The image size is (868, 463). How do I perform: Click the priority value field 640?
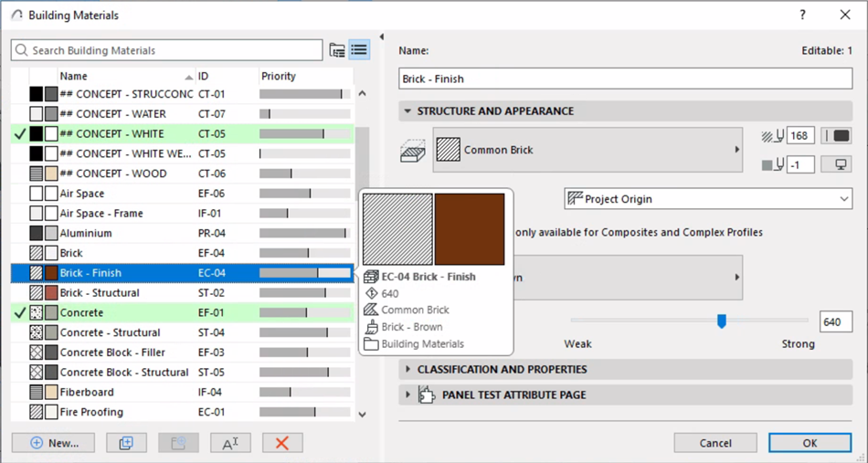(x=836, y=322)
